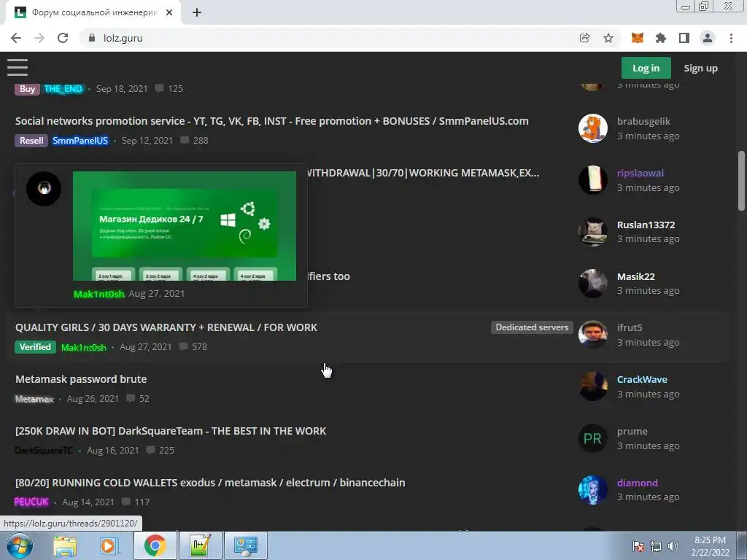Toggle the browser side panel icon

point(684,38)
